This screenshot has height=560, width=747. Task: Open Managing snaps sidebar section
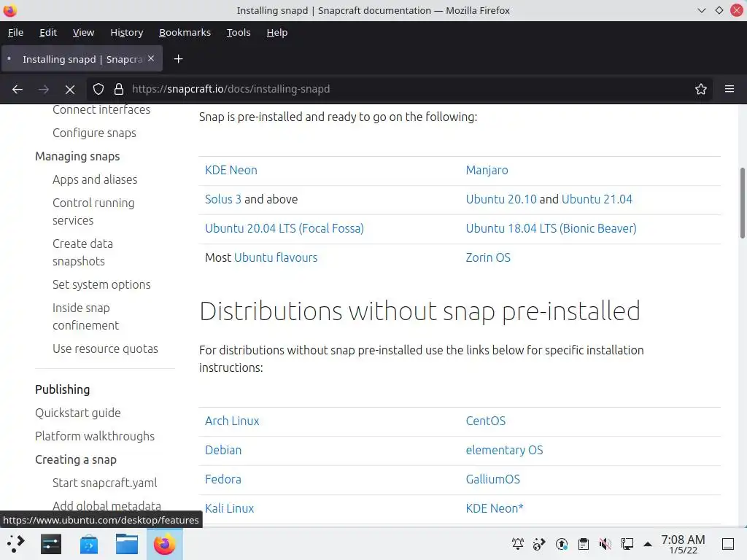[77, 156]
